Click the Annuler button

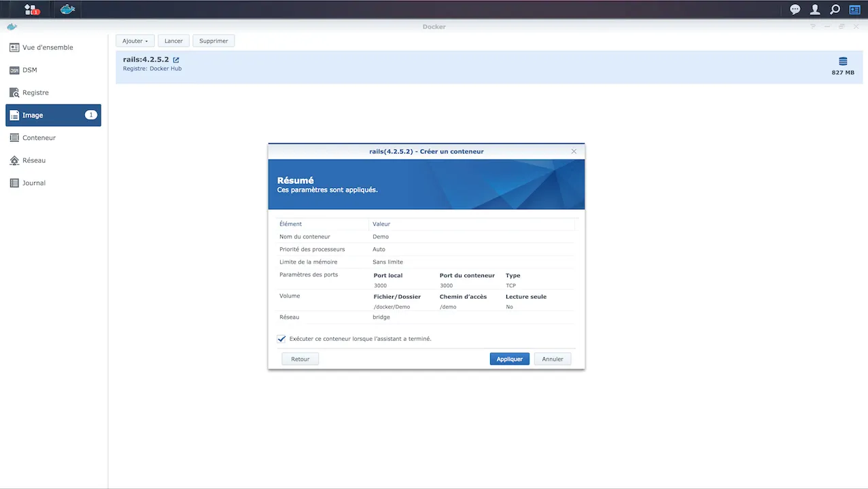coord(553,359)
